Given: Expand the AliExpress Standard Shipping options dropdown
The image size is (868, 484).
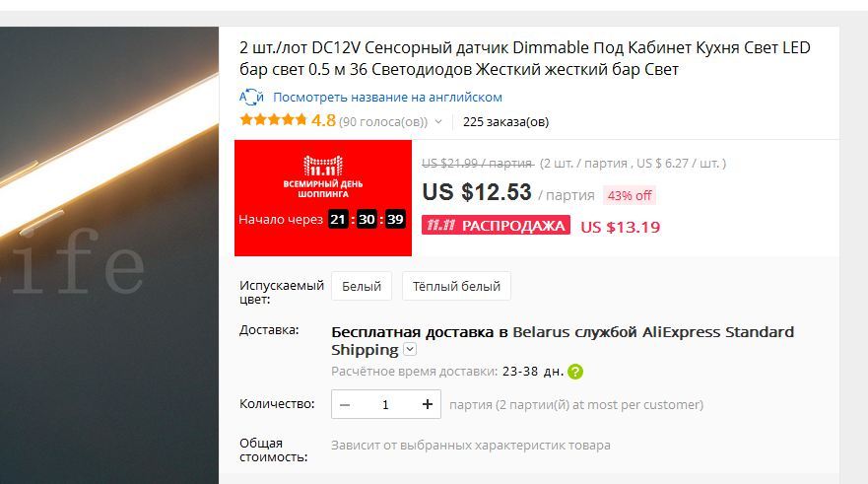Looking at the screenshot, I should tap(410, 349).
